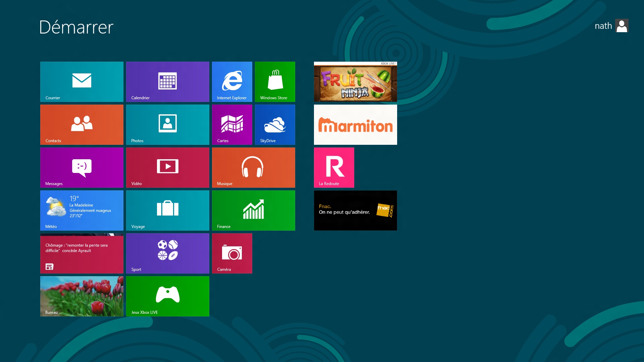Screen dimensions: 644x362
Task: Open the Photos tile
Action: pyautogui.click(x=168, y=125)
